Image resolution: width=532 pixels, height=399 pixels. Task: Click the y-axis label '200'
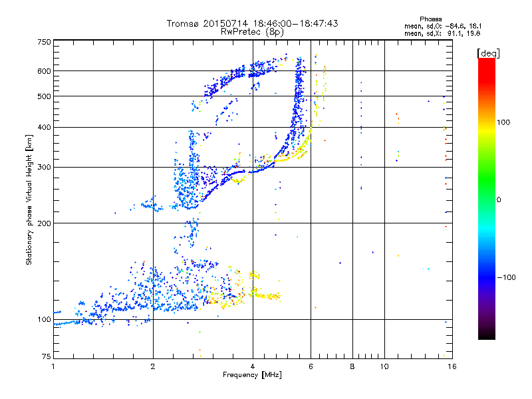[x=44, y=223]
